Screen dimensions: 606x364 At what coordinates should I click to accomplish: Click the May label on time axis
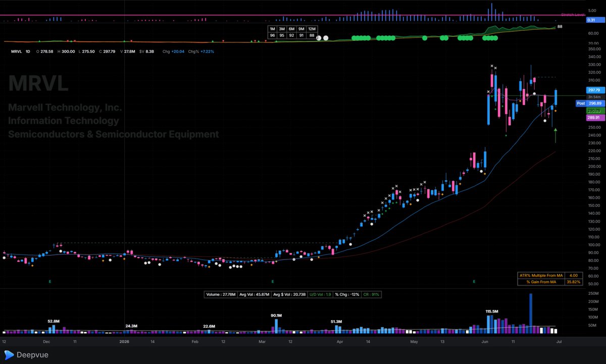[414, 341]
